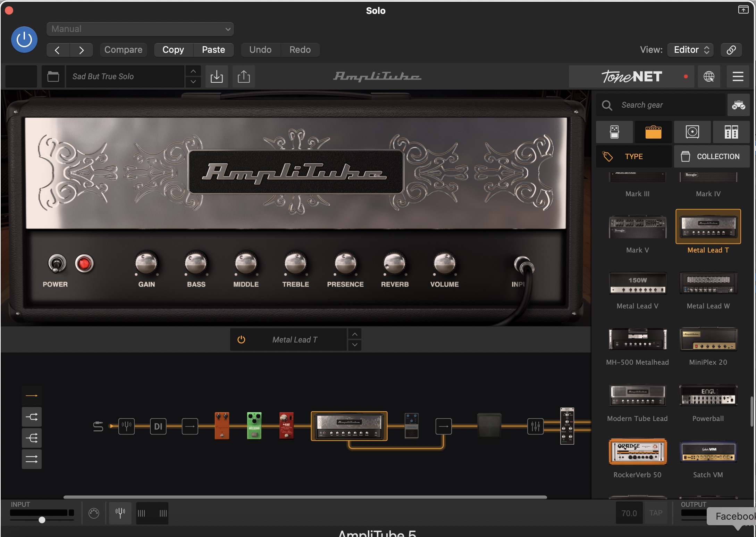The height and width of the screenshot is (537, 756).
Task: Select the MiniPlex 20 amp
Action: (x=708, y=339)
